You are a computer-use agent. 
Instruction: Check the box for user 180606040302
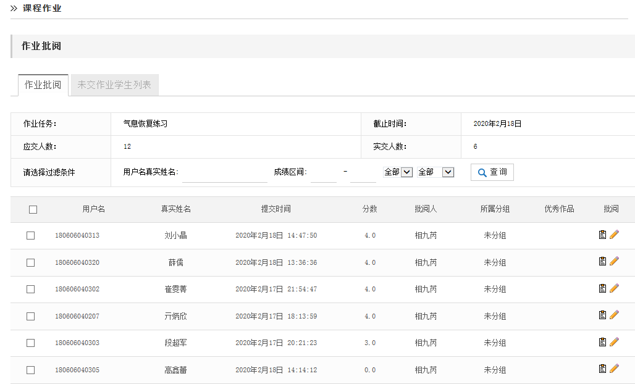tap(30, 289)
